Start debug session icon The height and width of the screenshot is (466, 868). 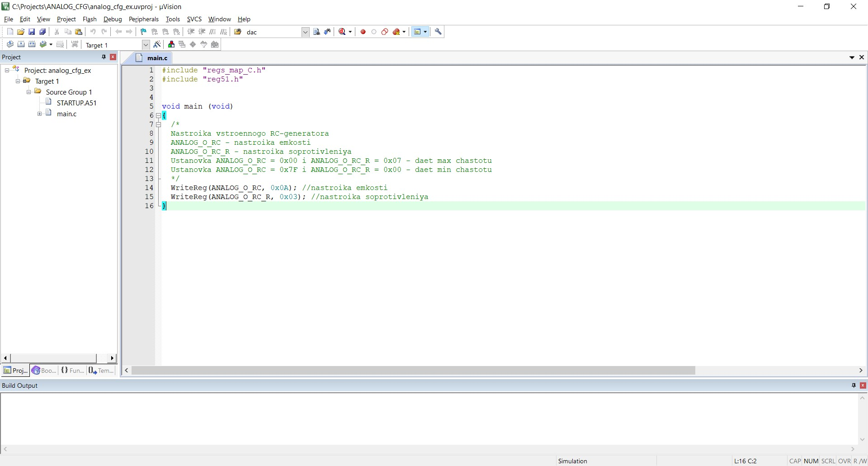[342, 32]
